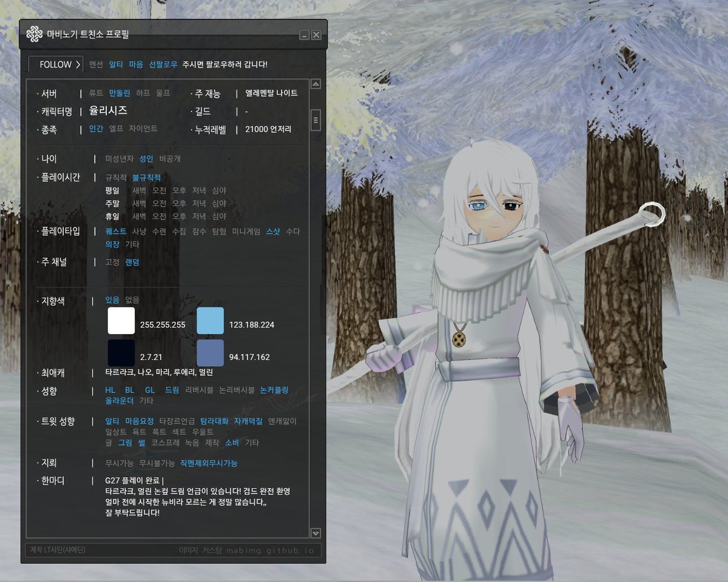Click the scrollbar up arrow

[315, 84]
